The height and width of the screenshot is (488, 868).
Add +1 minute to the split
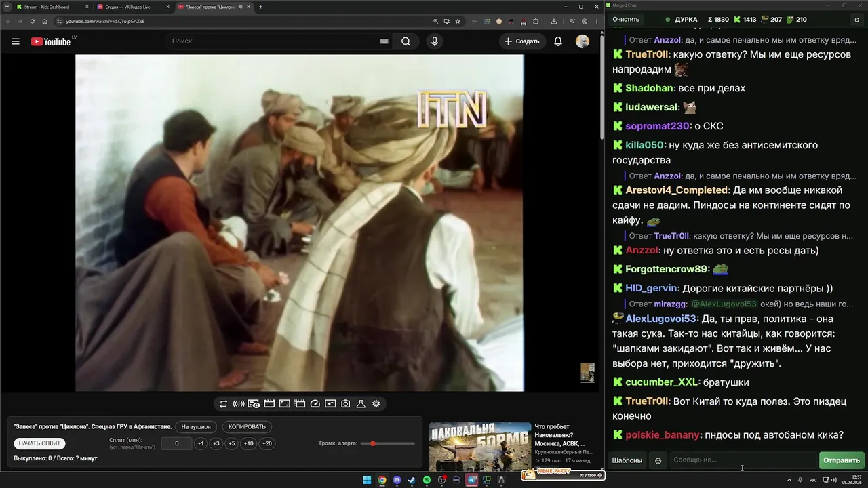(x=201, y=443)
